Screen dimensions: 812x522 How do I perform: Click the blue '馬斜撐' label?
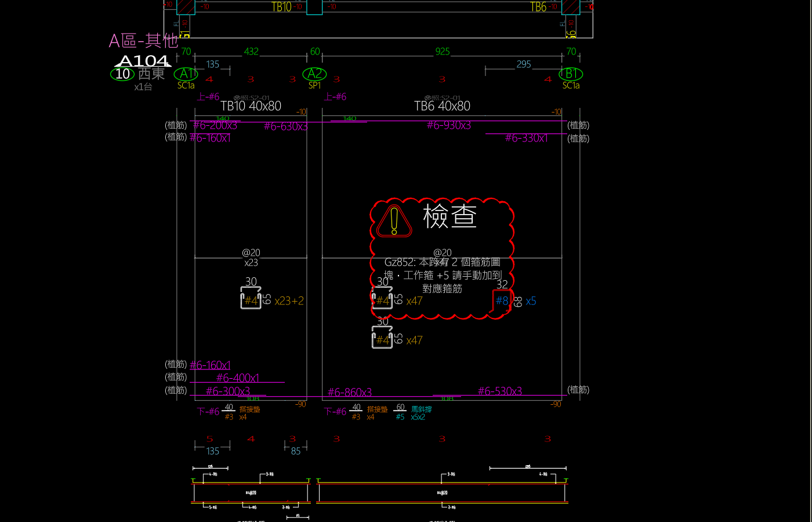point(422,409)
